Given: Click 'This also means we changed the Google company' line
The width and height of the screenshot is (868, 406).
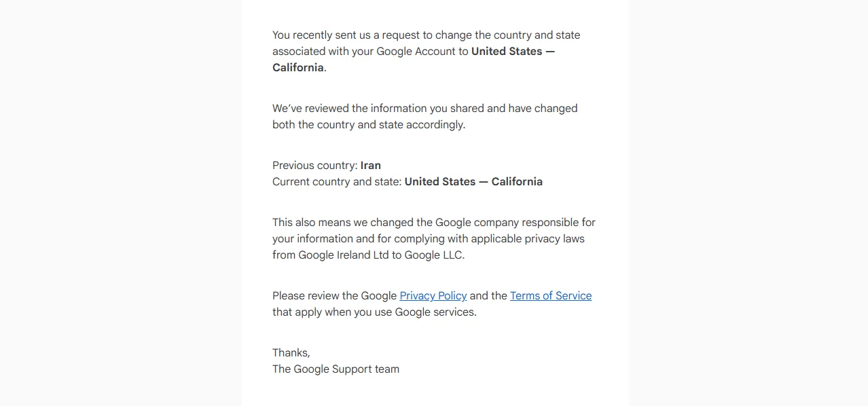Looking at the screenshot, I should pyautogui.click(x=434, y=222).
